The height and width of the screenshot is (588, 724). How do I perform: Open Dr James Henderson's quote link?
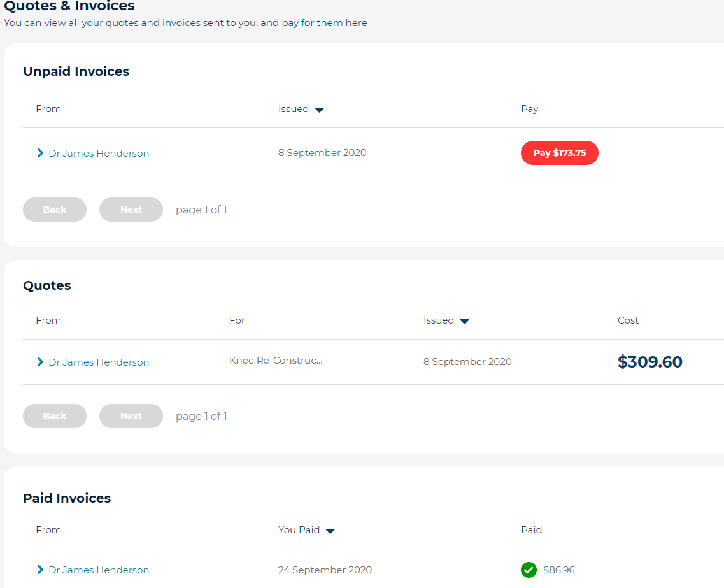(99, 361)
